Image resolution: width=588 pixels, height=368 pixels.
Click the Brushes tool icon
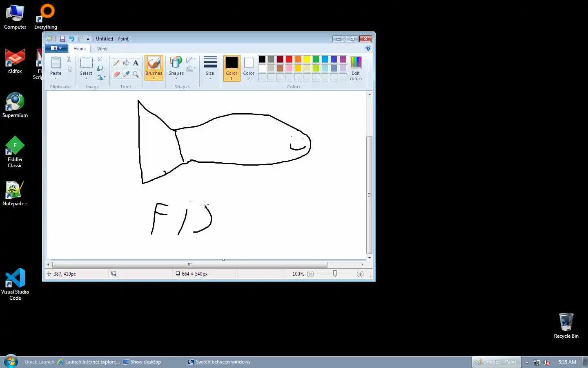click(x=154, y=63)
